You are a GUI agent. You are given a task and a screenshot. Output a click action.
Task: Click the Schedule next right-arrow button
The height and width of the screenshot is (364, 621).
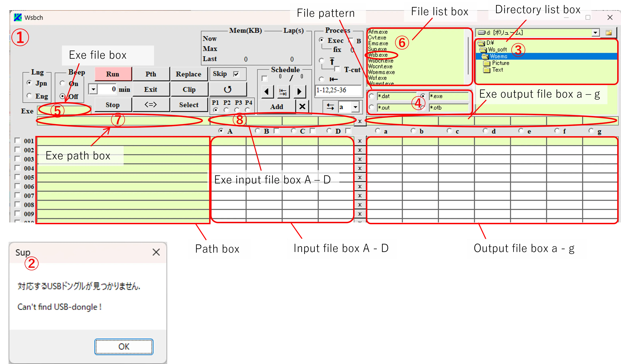[299, 92]
